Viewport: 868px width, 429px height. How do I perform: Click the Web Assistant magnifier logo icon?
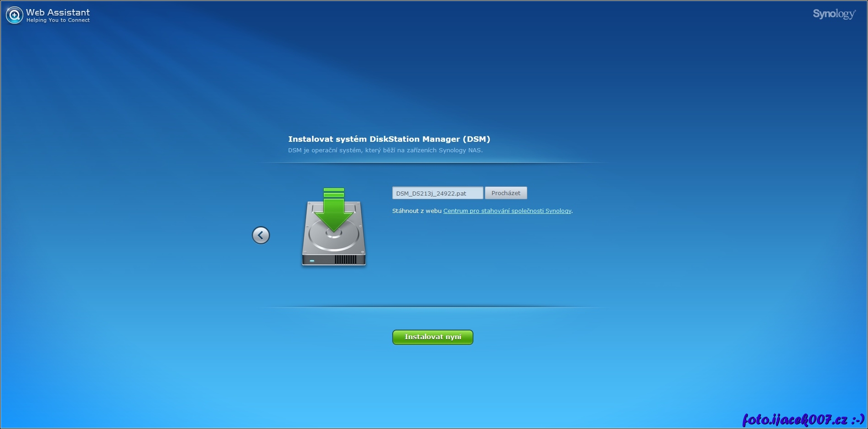coord(14,15)
